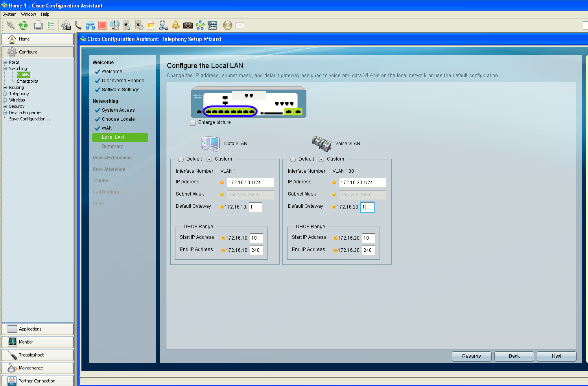
Task: Click the Back button
Action: (x=514, y=356)
